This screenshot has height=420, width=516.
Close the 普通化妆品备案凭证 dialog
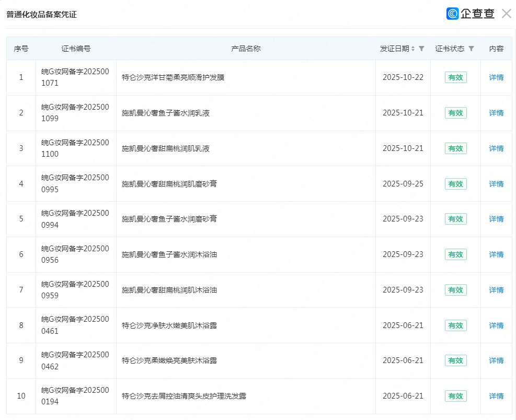point(506,14)
